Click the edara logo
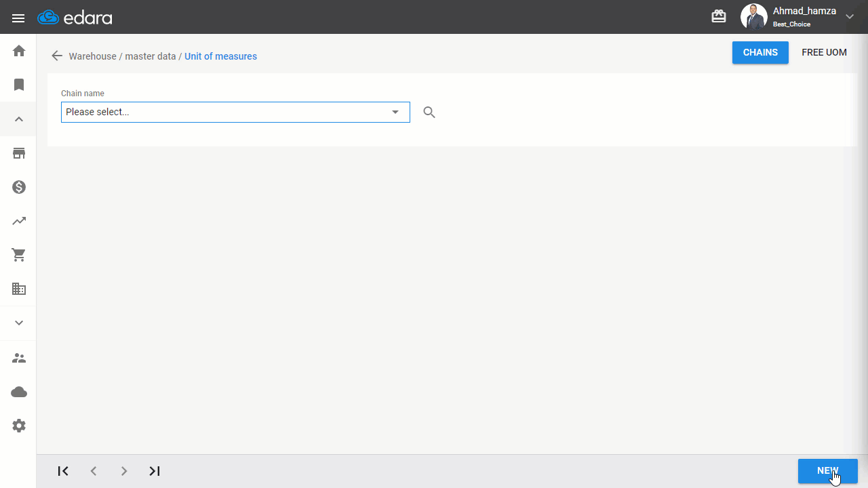This screenshot has width=868, height=488. click(75, 18)
